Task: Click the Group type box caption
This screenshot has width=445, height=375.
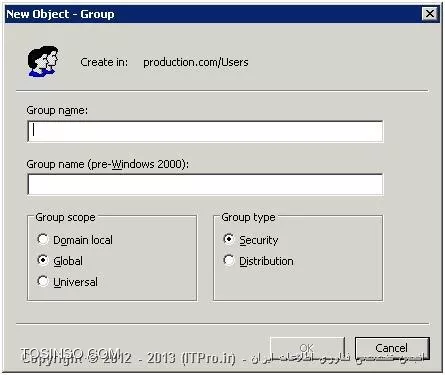Action: 248,217
